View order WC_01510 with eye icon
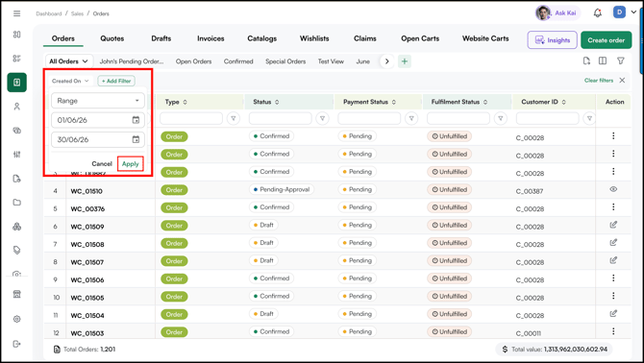 (613, 189)
